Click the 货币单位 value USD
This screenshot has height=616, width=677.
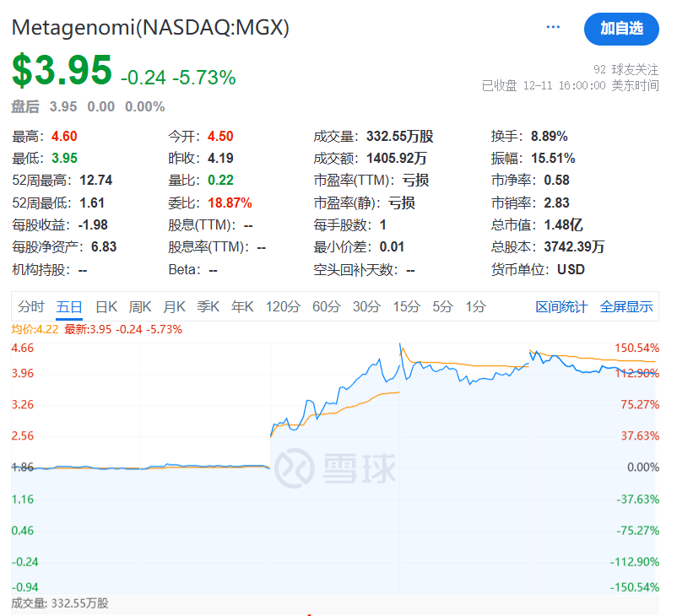tap(571, 270)
